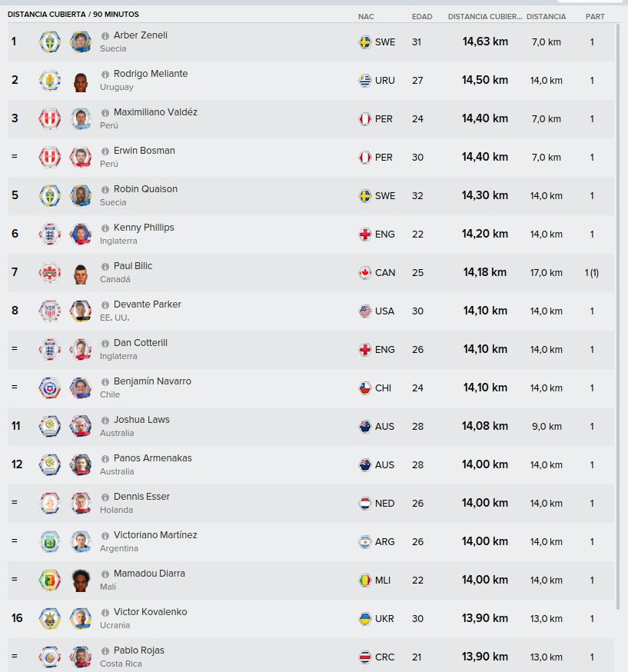
Task: Click Chile crest in Benjamín Navarro row
Action: tap(50, 388)
